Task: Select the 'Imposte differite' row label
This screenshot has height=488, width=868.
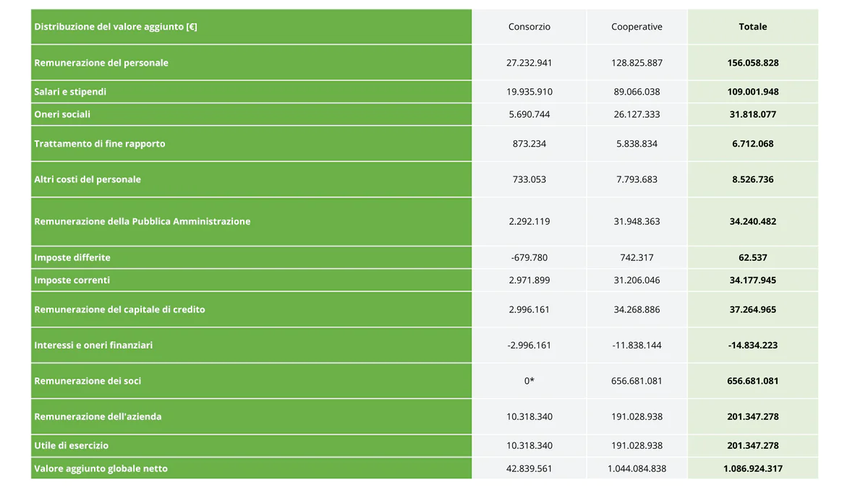Action: (x=72, y=257)
